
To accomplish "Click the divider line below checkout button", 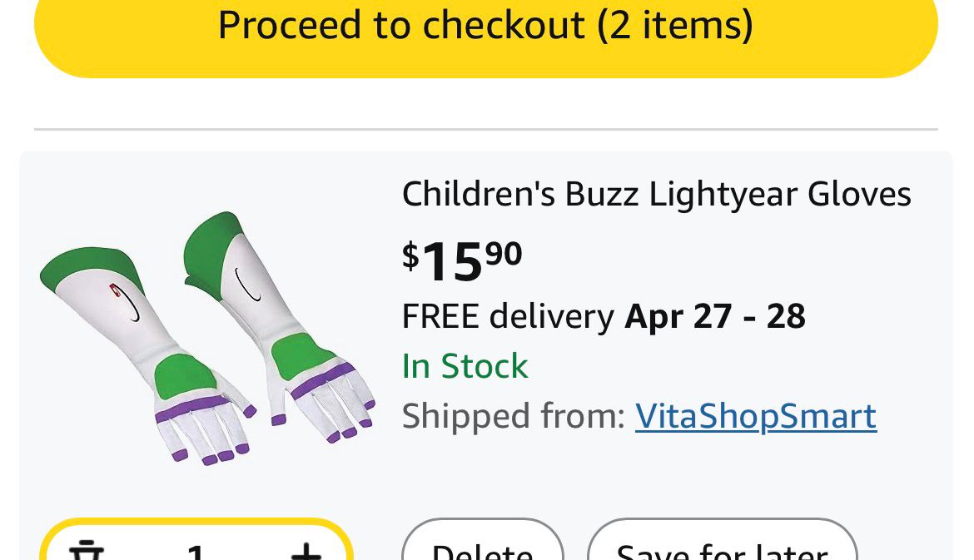I will (486, 130).
